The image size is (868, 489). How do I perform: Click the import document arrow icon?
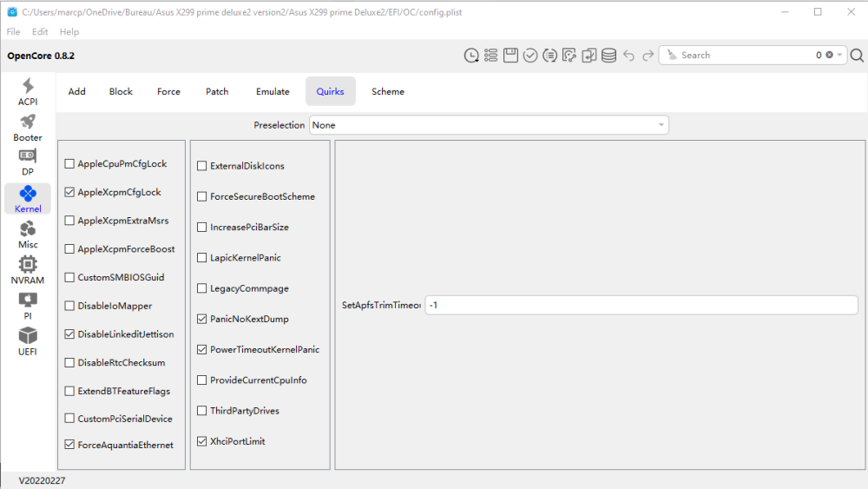589,56
